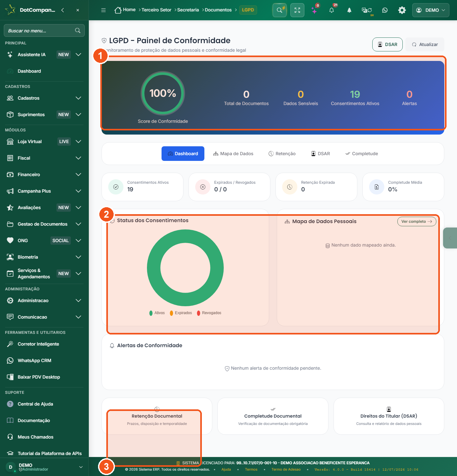Click the Documentação book icon
The height and width of the screenshot is (476, 457).
tap(10, 420)
